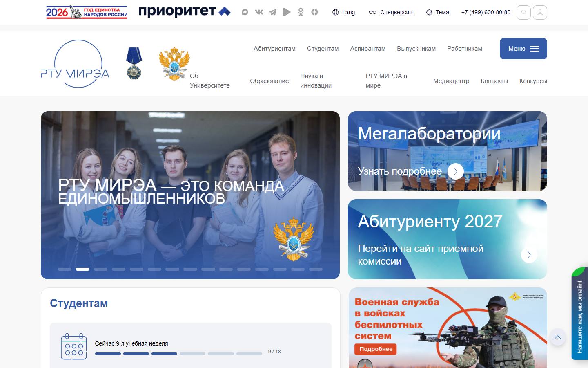Open the Аспирантам menu item
Image resolution: width=588 pixels, height=368 pixels.
(x=367, y=49)
